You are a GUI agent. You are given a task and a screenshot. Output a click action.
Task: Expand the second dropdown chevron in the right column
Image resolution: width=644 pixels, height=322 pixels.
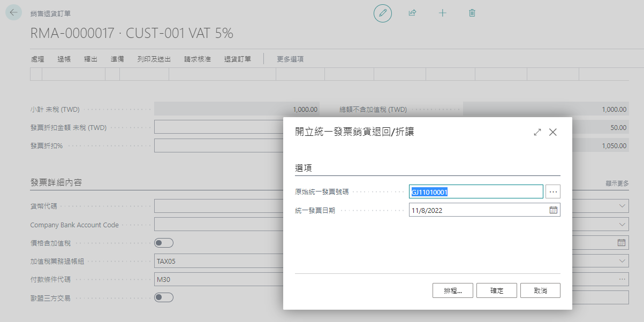coord(622,225)
